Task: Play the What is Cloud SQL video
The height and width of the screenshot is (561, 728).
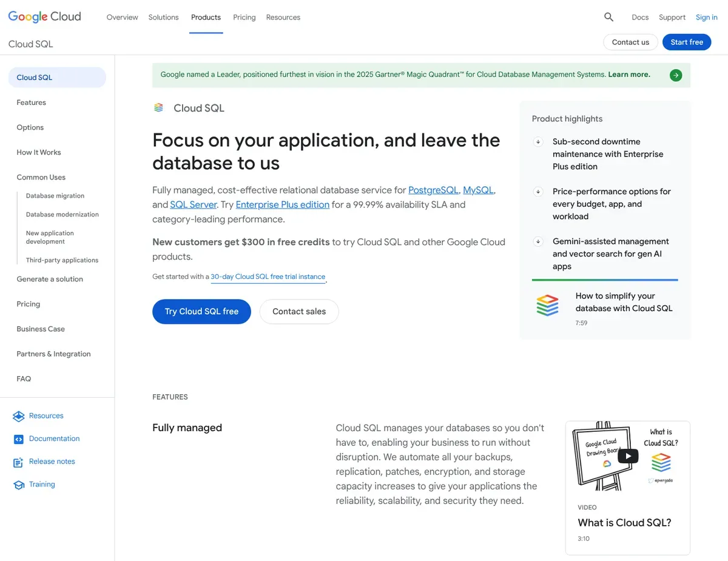Action: pyautogui.click(x=628, y=456)
